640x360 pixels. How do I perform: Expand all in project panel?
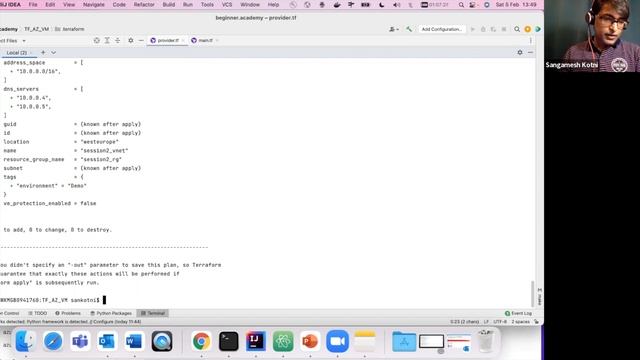pos(107,40)
